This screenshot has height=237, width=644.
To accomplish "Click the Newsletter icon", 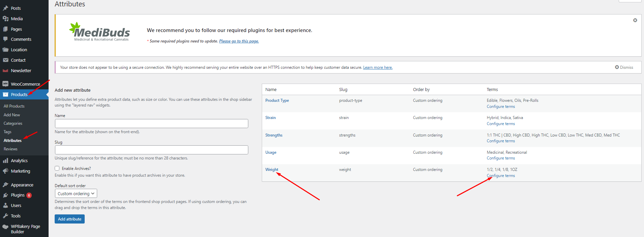I will (5, 70).
